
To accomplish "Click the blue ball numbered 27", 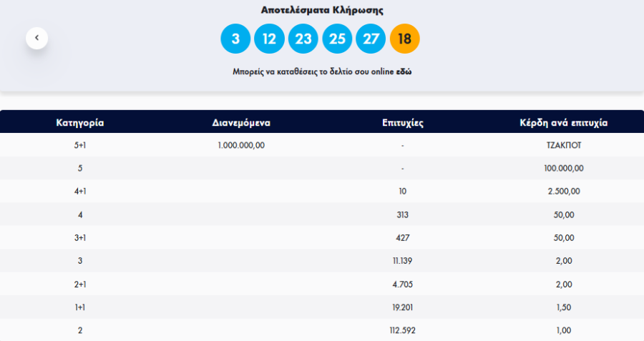I will click(371, 39).
